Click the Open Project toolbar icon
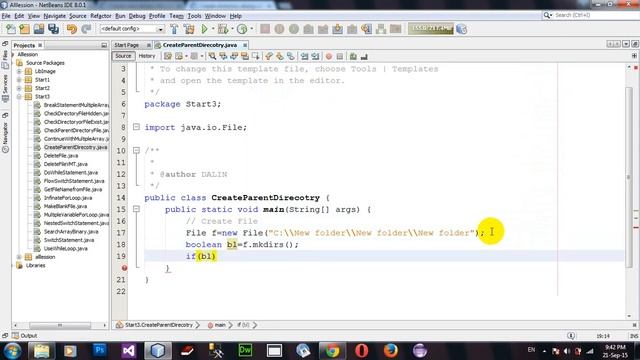Viewport: 640px width, 360px height. (39, 29)
